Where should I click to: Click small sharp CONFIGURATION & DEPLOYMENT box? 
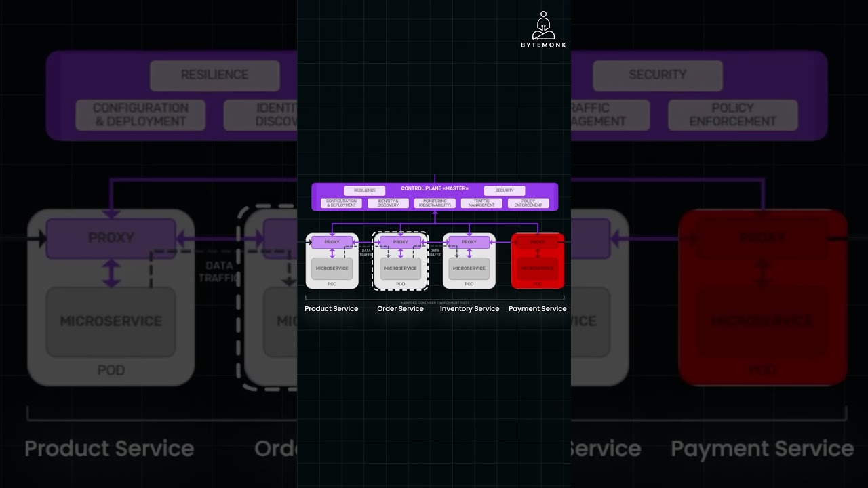pos(342,203)
